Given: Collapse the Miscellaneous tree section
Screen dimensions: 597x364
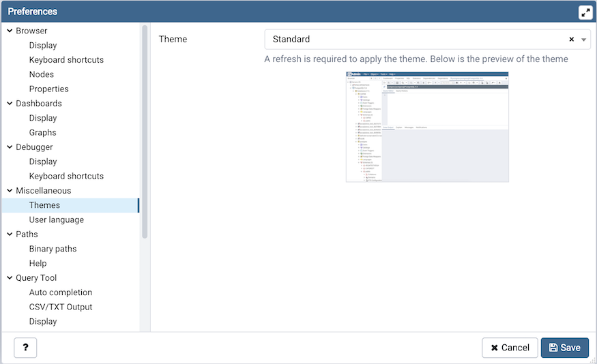Looking at the screenshot, I should click(x=10, y=191).
